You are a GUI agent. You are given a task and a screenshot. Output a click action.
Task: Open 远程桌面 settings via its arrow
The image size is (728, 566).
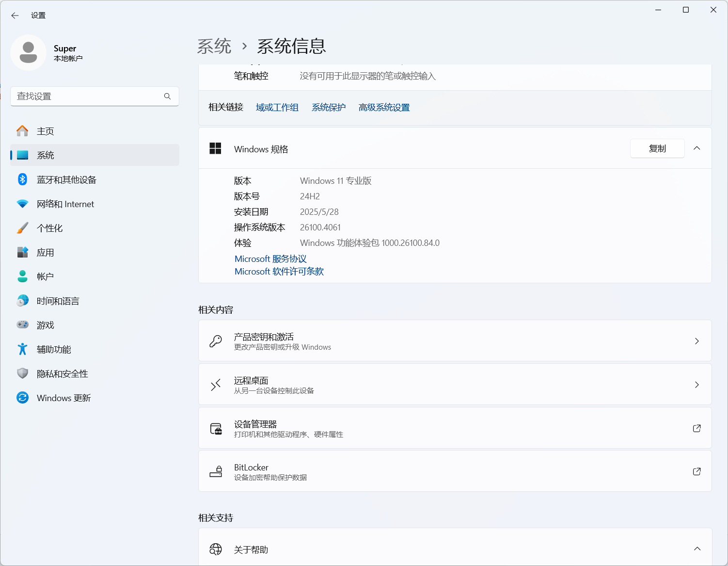click(697, 384)
